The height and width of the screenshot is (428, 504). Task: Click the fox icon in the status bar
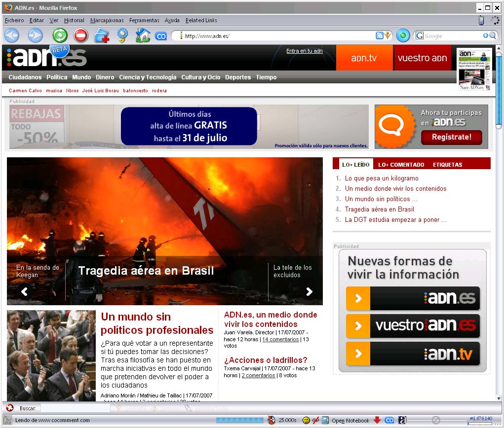point(271,420)
